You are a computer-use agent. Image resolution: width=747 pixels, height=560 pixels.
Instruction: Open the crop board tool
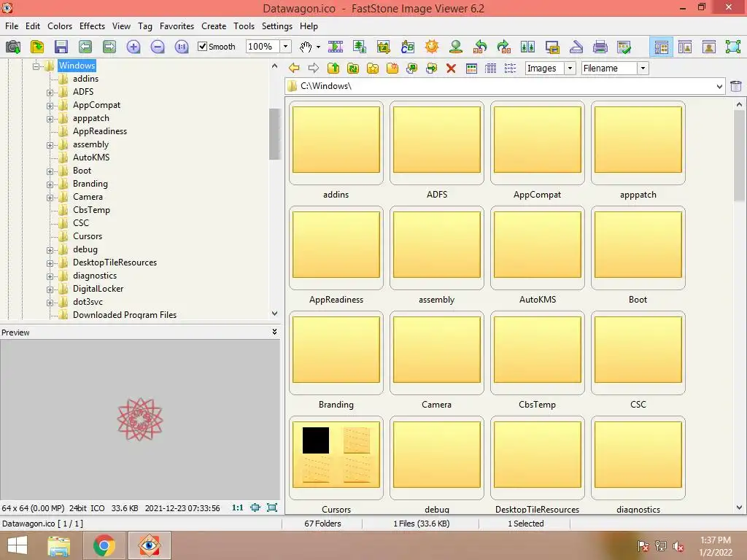384,47
